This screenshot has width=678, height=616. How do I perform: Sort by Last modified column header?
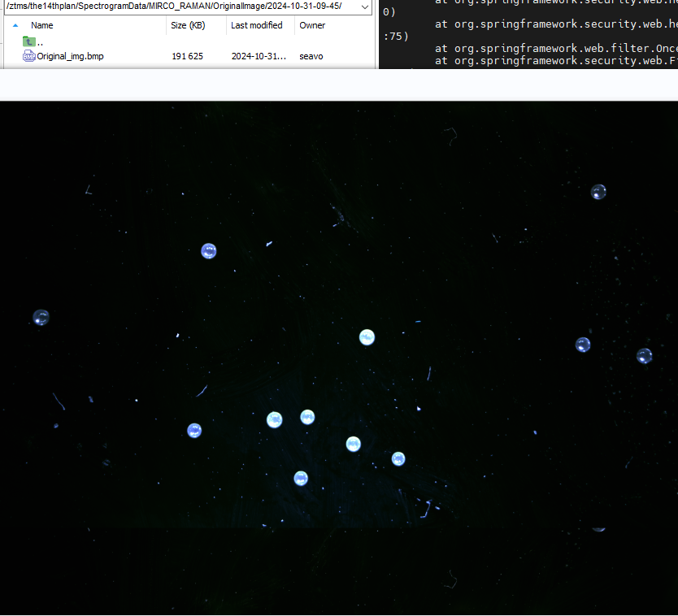(256, 25)
